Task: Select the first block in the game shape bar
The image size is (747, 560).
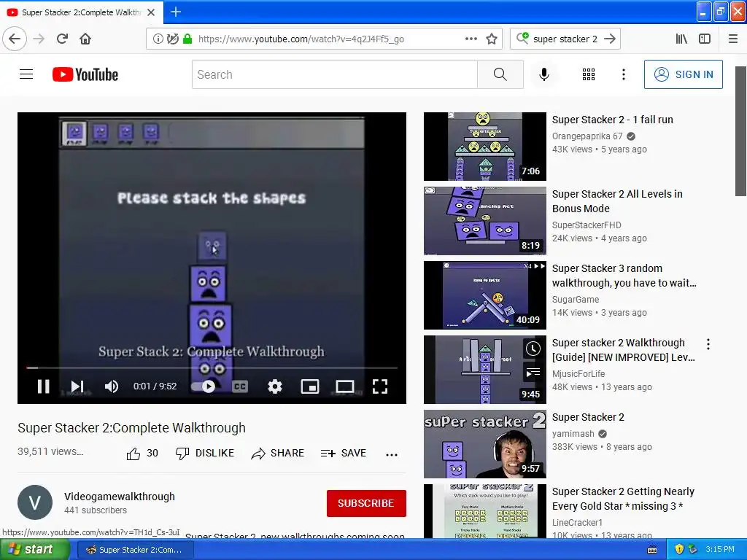Action: click(x=75, y=133)
